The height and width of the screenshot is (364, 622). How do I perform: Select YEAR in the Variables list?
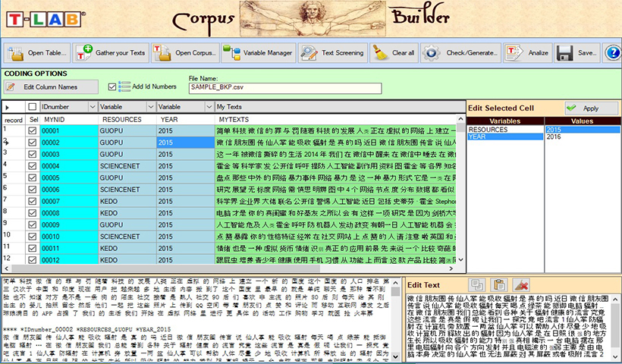tap(505, 136)
